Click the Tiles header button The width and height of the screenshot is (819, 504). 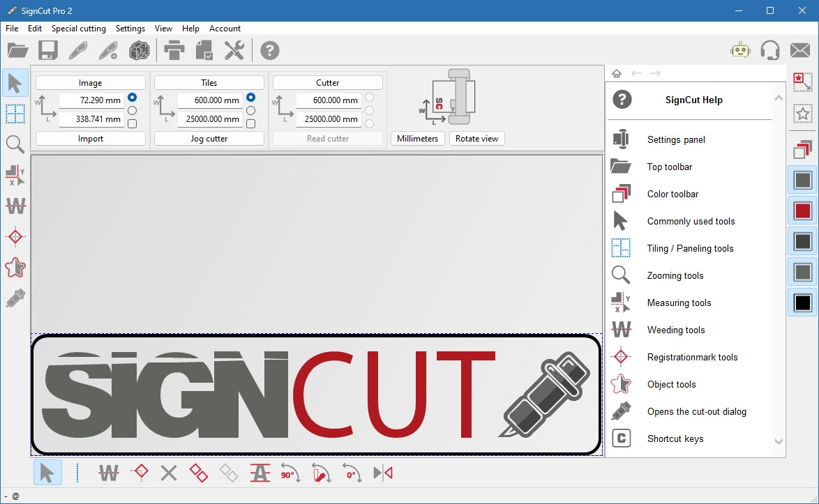click(x=209, y=82)
